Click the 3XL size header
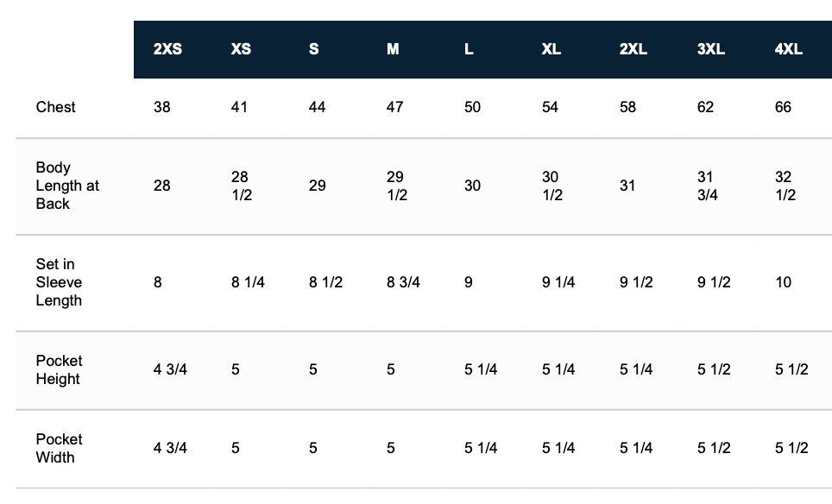832x504 pixels. click(x=710, y=49)
